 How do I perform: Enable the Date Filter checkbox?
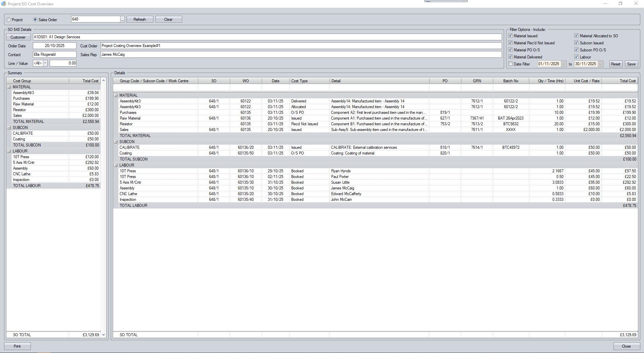(x=510, y=64)
